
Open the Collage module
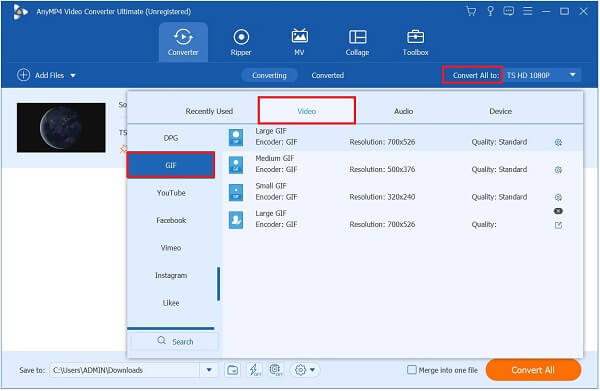coord(357,42)
